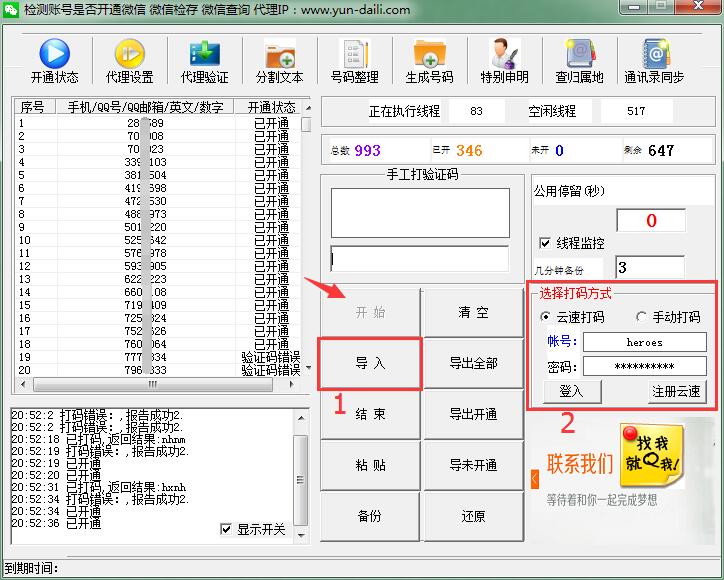Click the 序号 column header
The image size is (724, 580).
tap(35, 107)
